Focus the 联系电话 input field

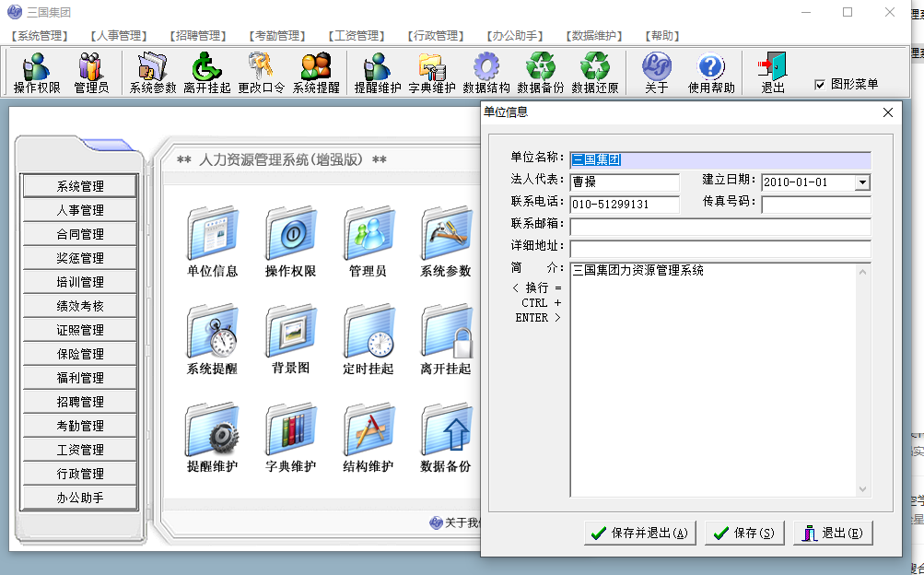pos(625,205)
